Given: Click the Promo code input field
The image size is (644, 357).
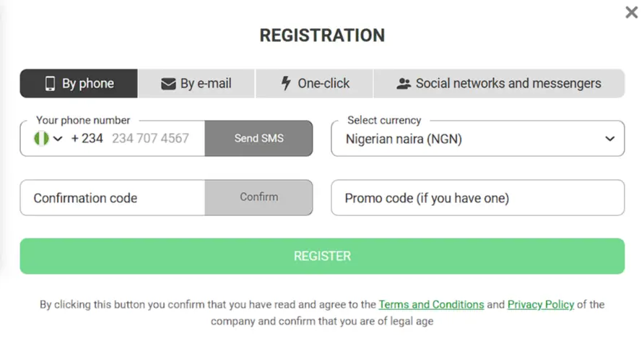Looking at the screenshot, I should [x=477, y=198].
